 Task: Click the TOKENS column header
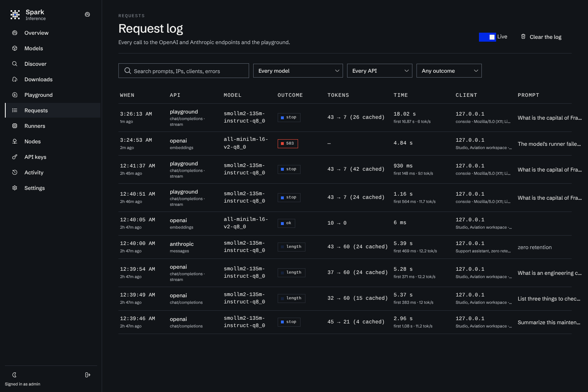(x=338, y=95)
